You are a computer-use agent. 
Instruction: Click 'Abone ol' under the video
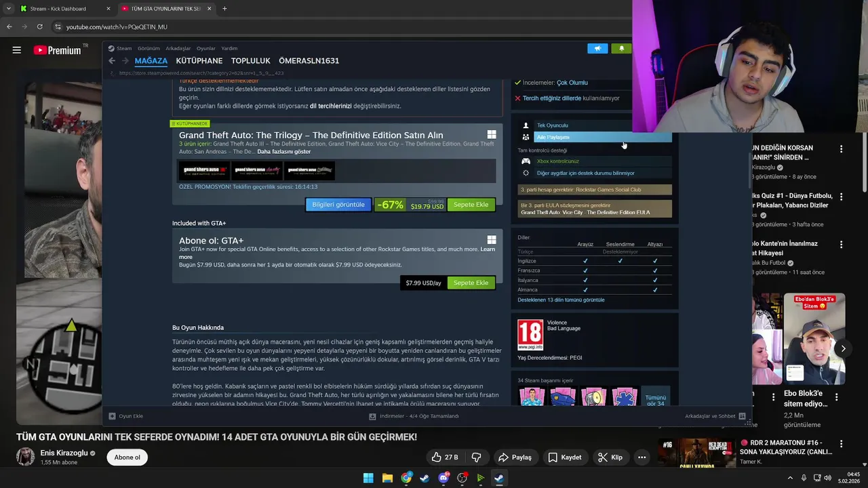(x=127, y=457)
